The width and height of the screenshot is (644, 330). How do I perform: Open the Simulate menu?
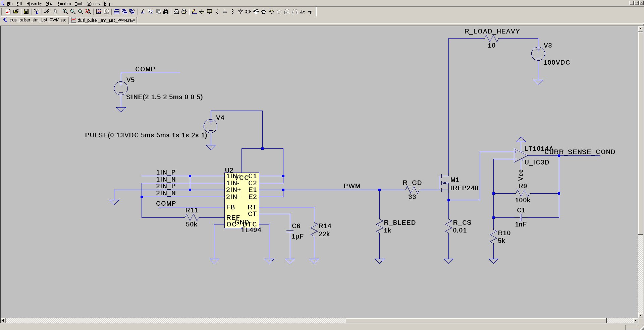click(x=64, y=4)
